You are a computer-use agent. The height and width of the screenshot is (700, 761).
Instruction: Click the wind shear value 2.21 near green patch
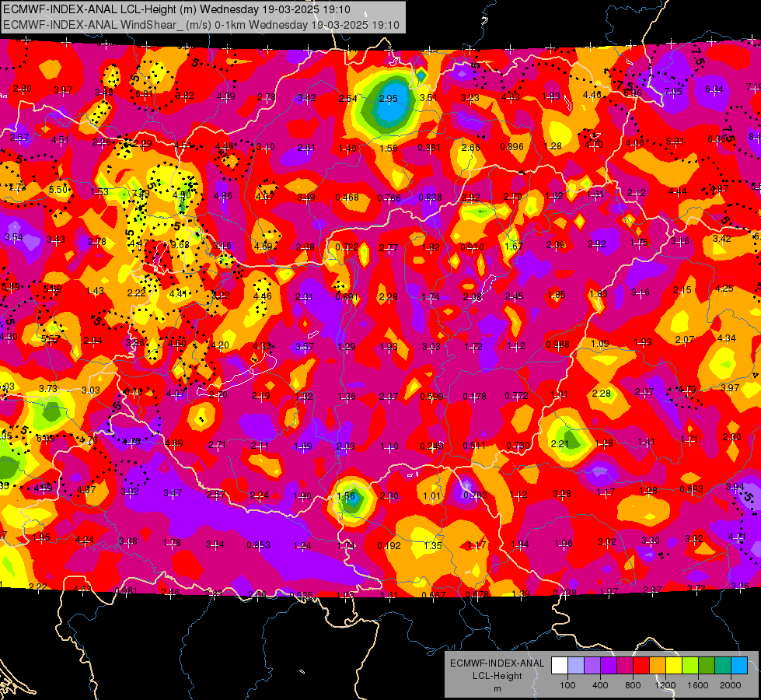559,443
